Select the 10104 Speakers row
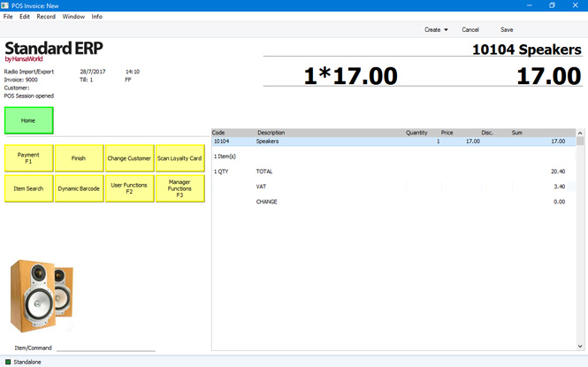 pos(393,141)
